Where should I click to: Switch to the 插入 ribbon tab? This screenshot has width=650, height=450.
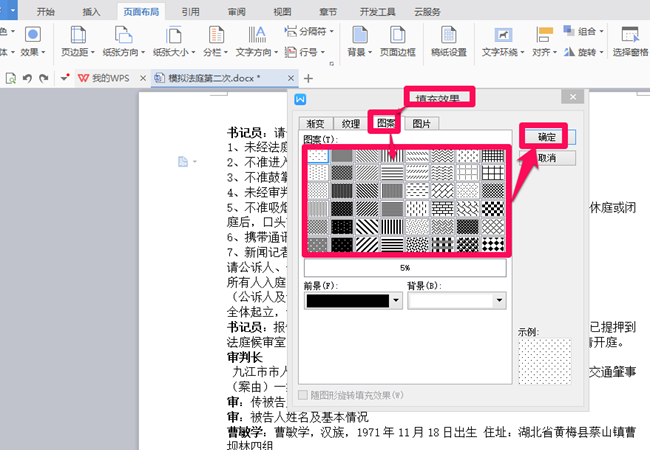tap(91, 12)
